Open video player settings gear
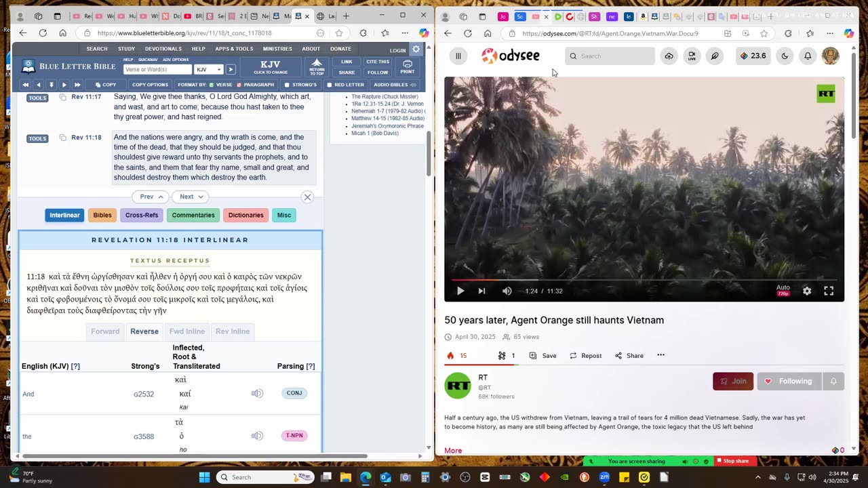 [807, 291]
